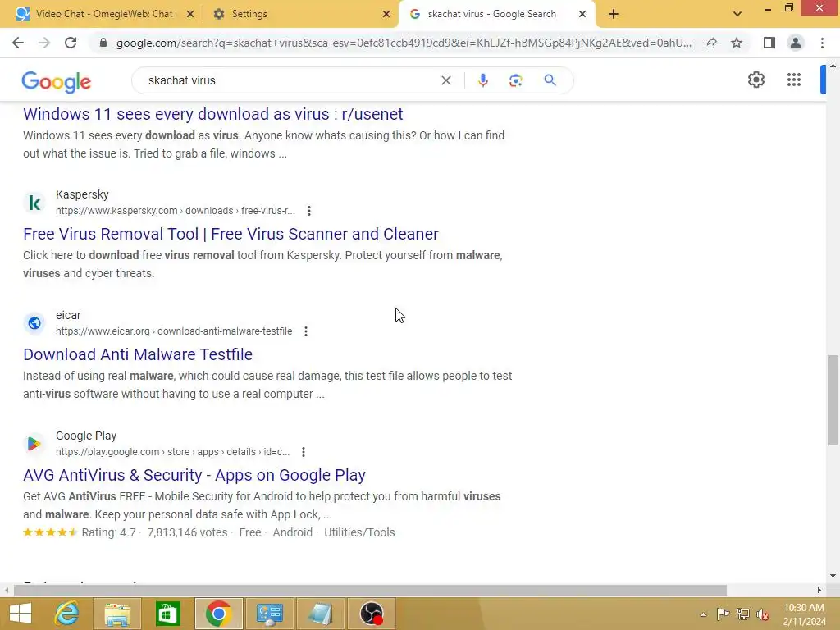The height and width of the screenshot is (630, 840).
Task: Share this page icon in address bar
Action: click(710, 43)
